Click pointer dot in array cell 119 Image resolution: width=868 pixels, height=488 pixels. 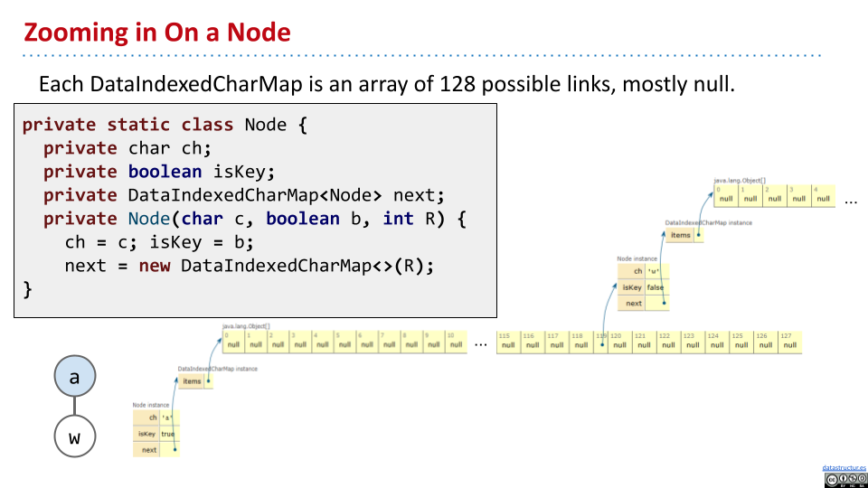602,345
